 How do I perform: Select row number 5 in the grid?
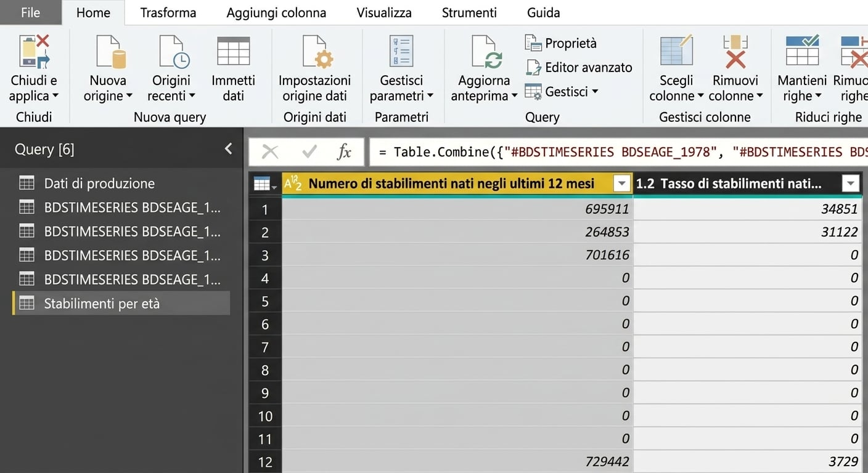click(x=265, y=301)
